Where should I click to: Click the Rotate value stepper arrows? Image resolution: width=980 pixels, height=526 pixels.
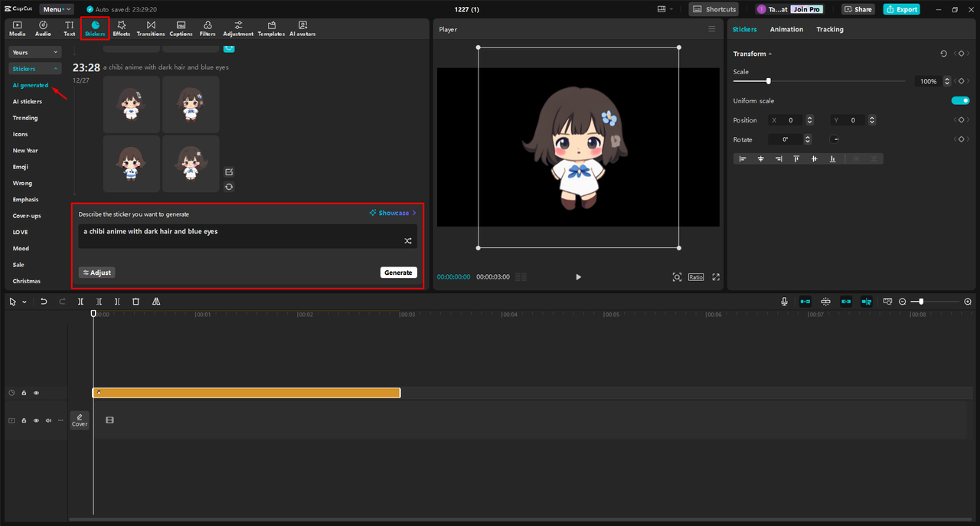click(x=808, y=139)
